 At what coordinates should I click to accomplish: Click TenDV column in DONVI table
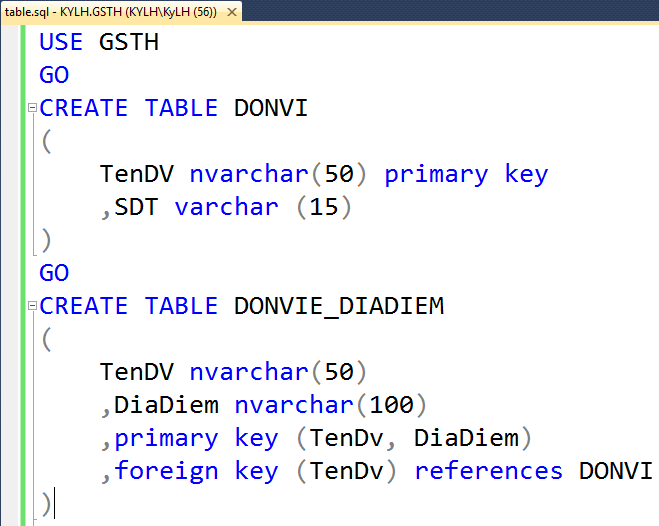137,174
